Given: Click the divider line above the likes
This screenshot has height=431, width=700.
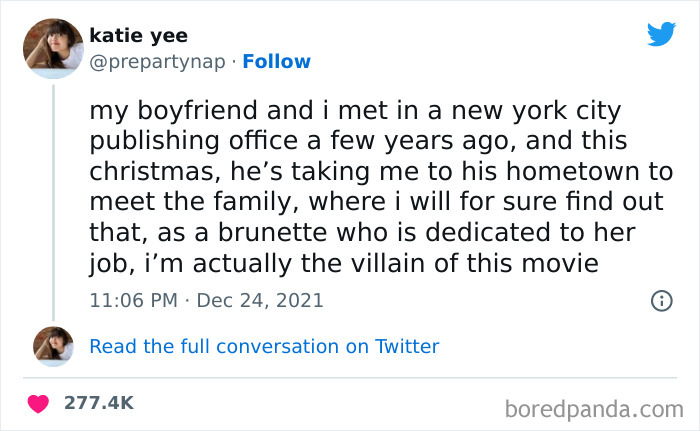Looking at the screenshot, I should click(350, 379).
